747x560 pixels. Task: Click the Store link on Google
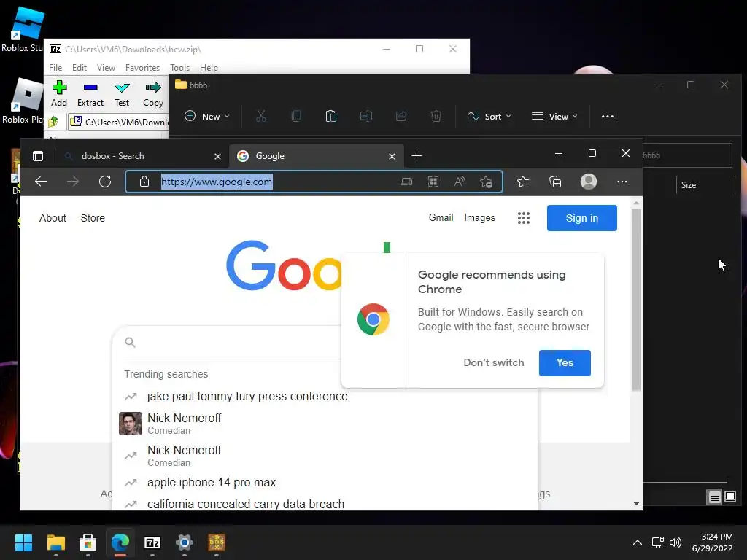point(93,218)
